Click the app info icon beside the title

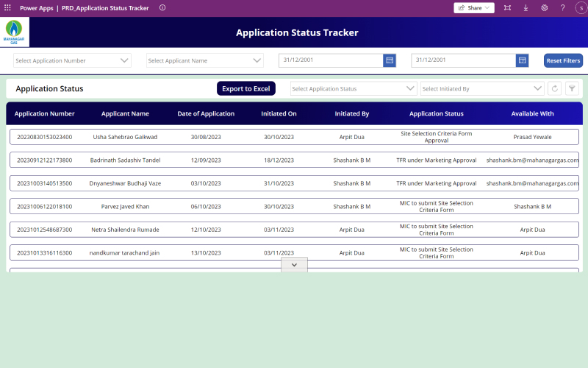tap(162, 8)
